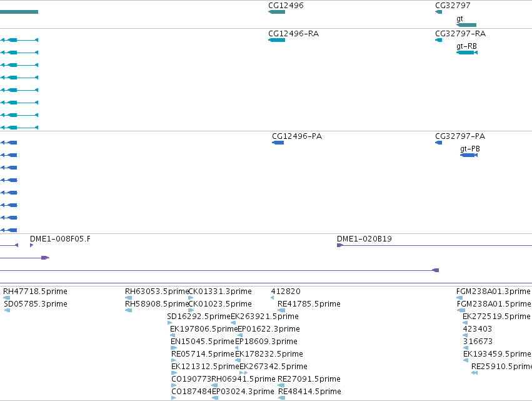Click EST label CK01023.5prime
This screenshot has width=532, height=401.
pyautogui.click(x=220, y=304)
